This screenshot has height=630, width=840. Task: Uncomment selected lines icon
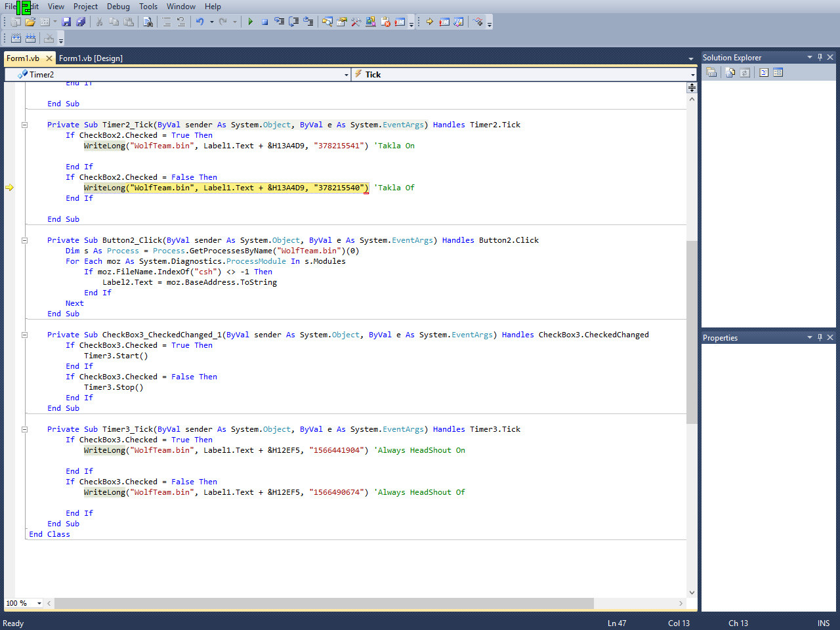pyautogui.click(x=181, y=22)
